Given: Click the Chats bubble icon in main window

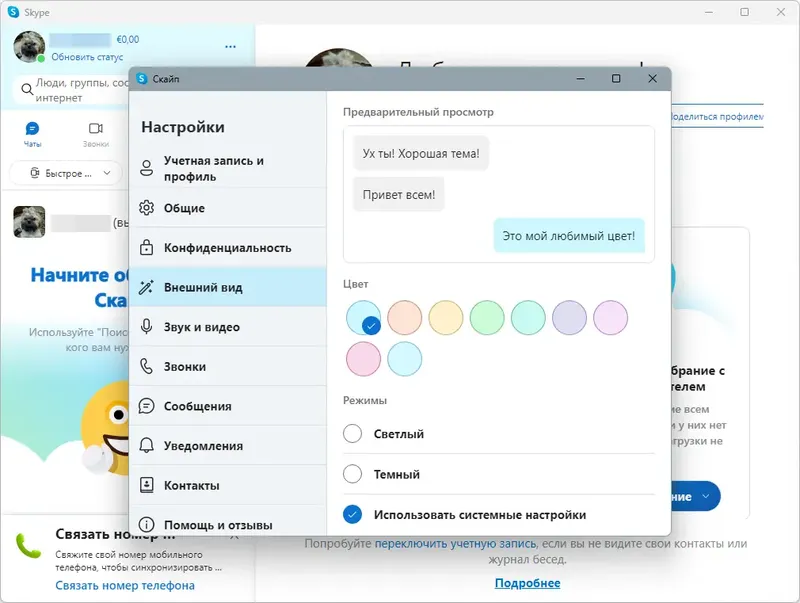Looking at the screenshot, I should tap(32, 128).
